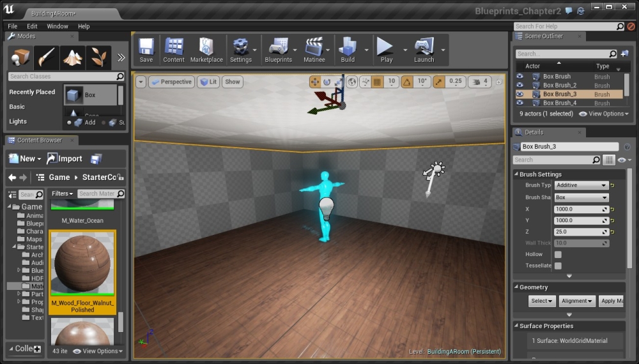Open the Window menu
Image resolution: width=639 pixels, height=364 pixels.
pyautogui.click(x=58, y=26)
